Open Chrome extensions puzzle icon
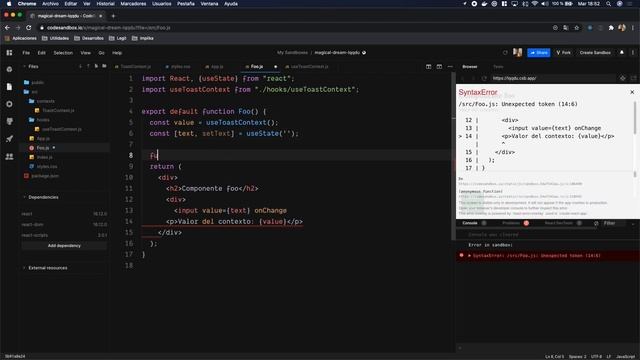This screenshot has height=360, width=640. (611, 28)
